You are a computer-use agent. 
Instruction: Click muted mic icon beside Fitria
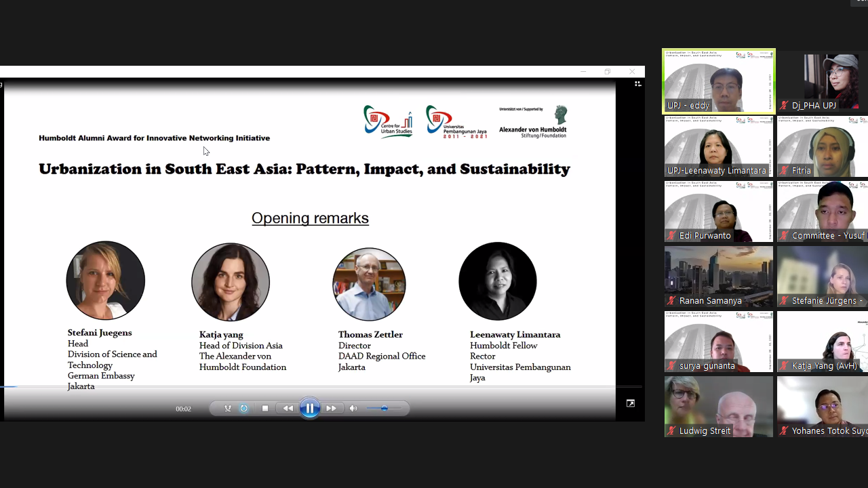click(x=785, y=171)
